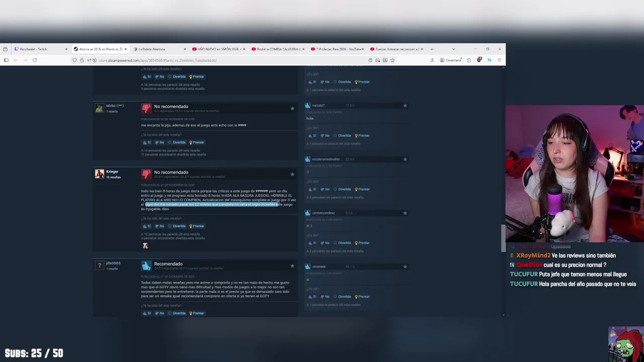Open the browser hamburger menu

click(x=499, y=60)
